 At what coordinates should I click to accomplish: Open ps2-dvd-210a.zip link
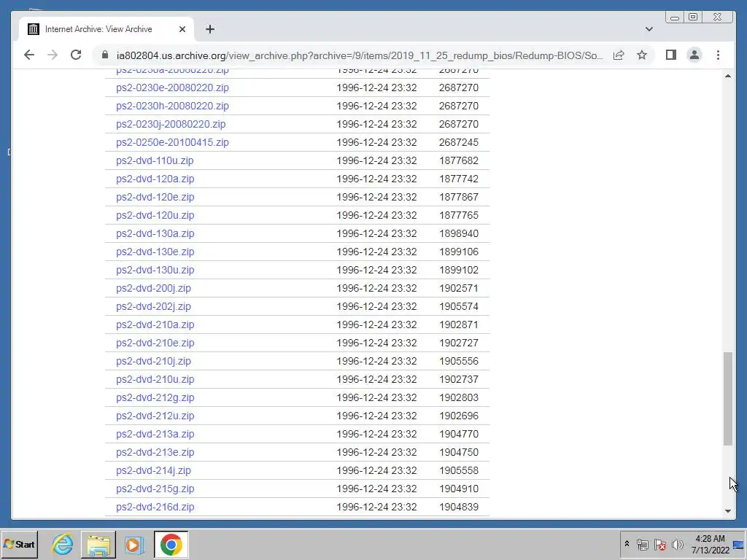tap(155, 324)
